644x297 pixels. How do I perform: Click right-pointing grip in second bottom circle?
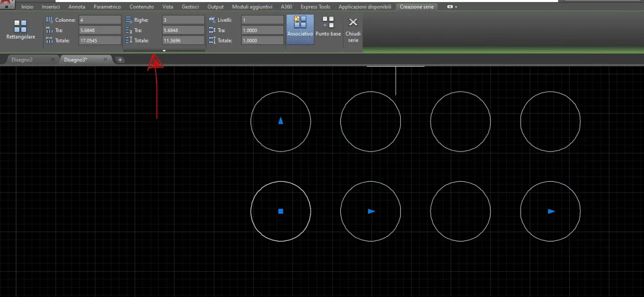pyautogui.click(x=372, y=211)
